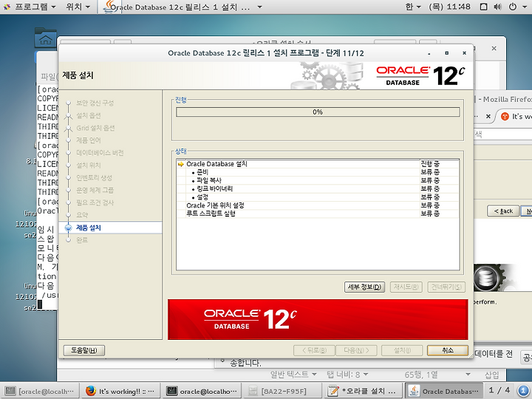Open the Oracle installer app menu in top bar
The height and width of the screenshot is (399, 532).
183,7
